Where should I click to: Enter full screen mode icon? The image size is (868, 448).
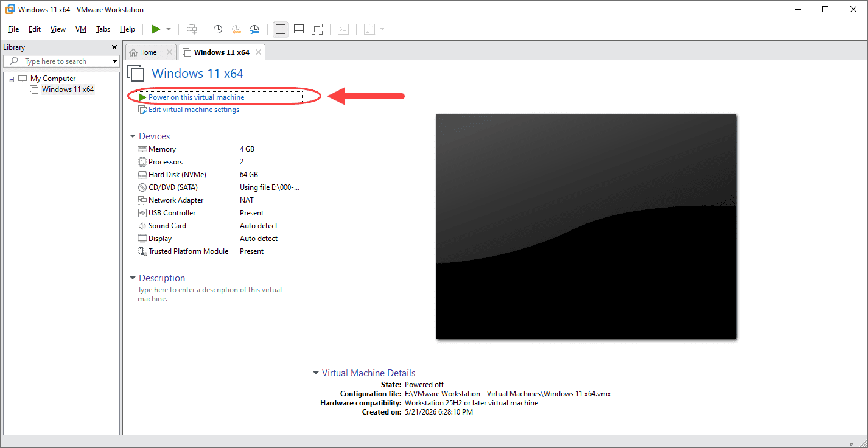[x=317, y=29]
